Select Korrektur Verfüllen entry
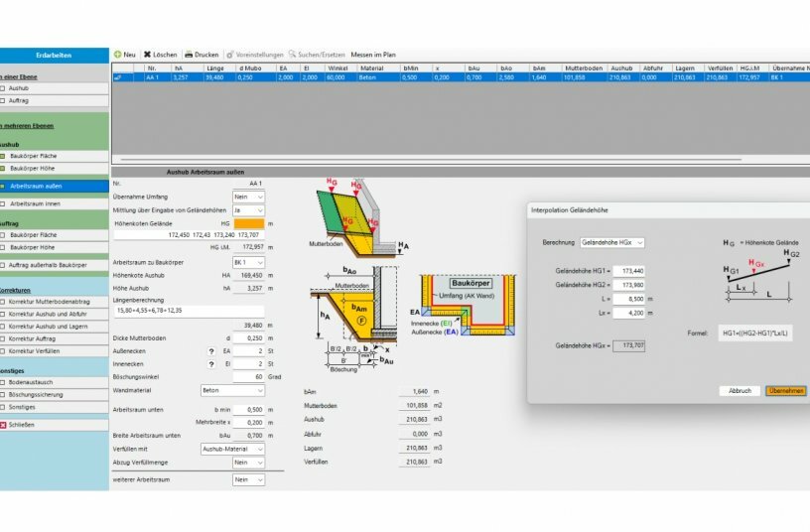810x532 pixels. (x=55, y=351)
